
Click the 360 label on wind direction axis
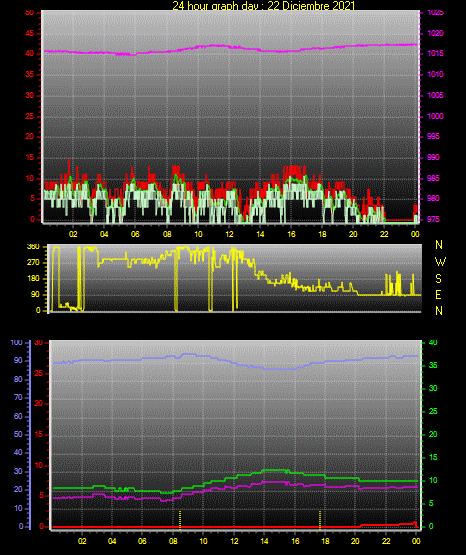pos(33,247)
